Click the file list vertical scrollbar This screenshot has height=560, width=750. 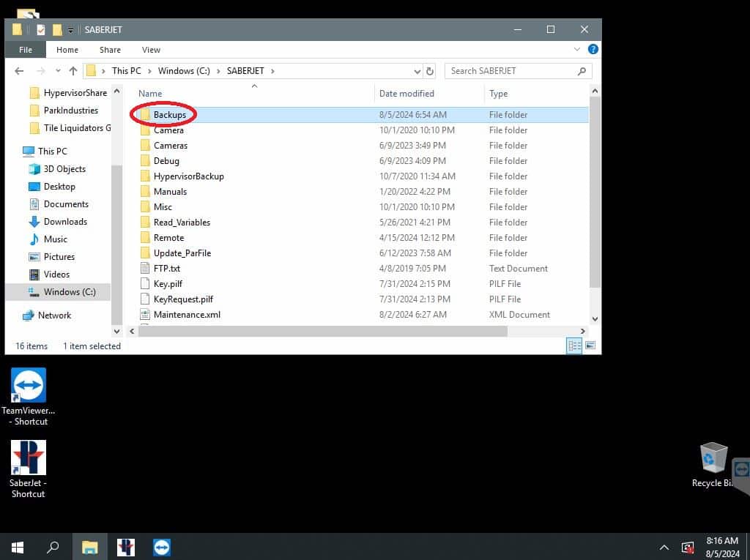tap(595, 193)
